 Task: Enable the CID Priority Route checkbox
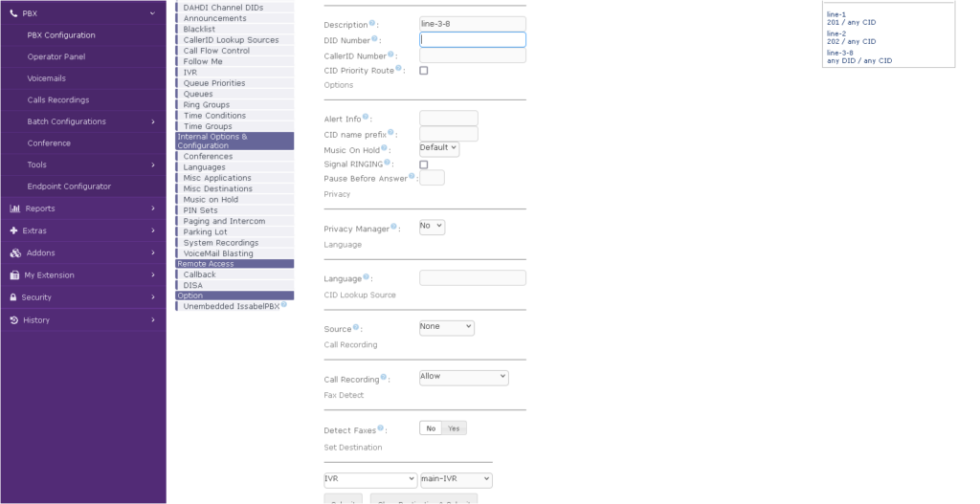coord(424,71)
